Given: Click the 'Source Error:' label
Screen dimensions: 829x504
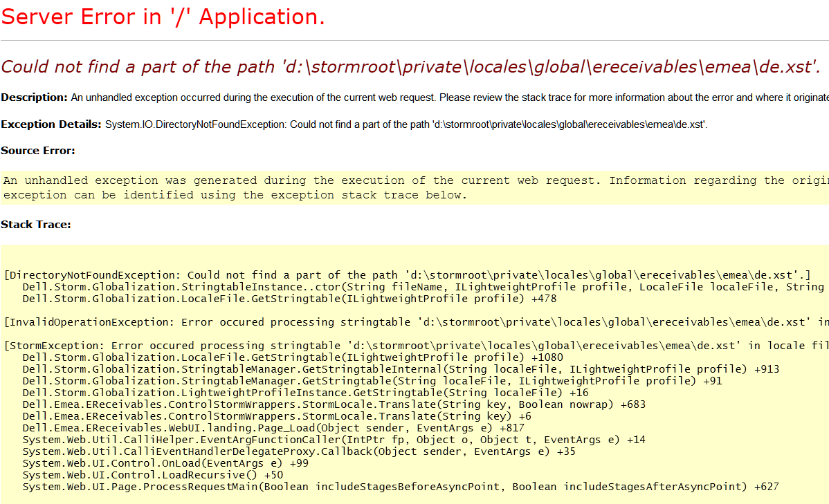Looking at the screenshot, I should pyautogui.click(x=38, y=151).
